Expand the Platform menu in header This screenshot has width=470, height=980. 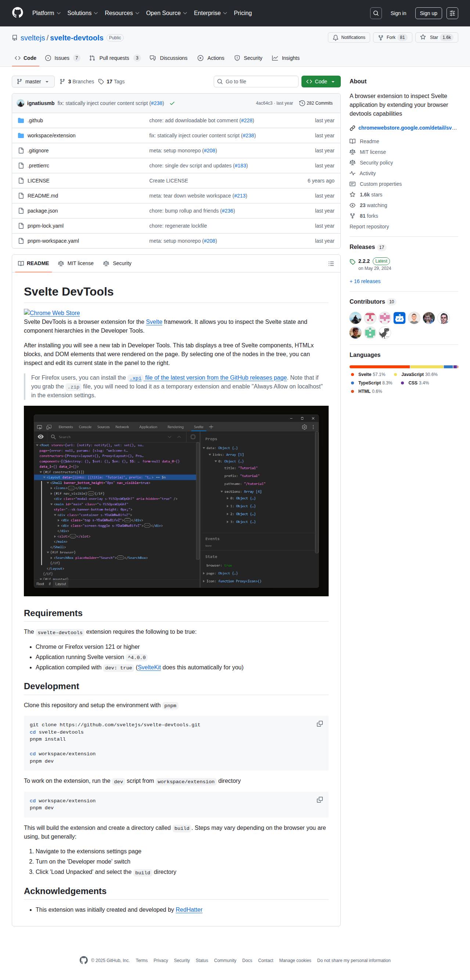point(46,13)
